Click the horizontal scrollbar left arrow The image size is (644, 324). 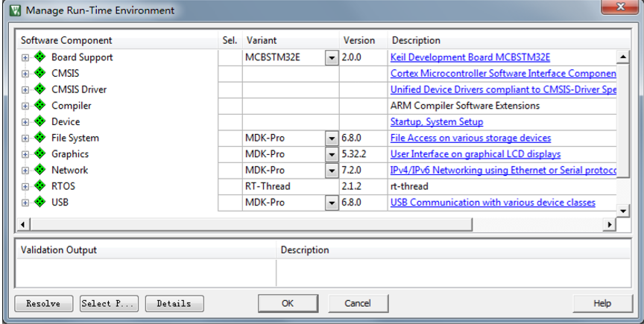pyautogui.click(x=23, y=224)
